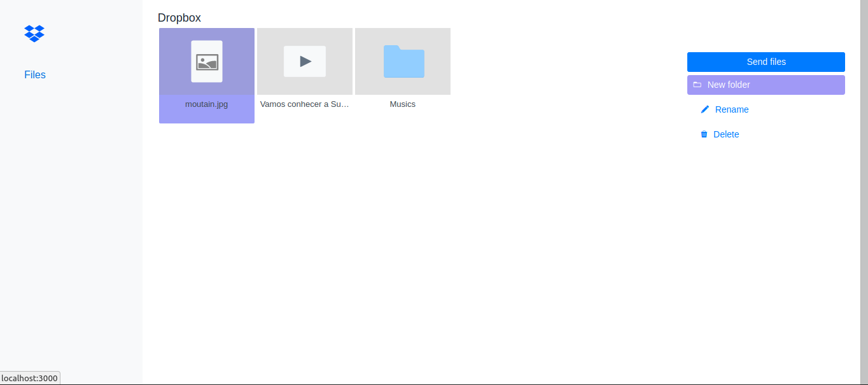Select the video file play icon
Image resolution: width=868 pixels, height=385 pixels.
pos(305,62)
